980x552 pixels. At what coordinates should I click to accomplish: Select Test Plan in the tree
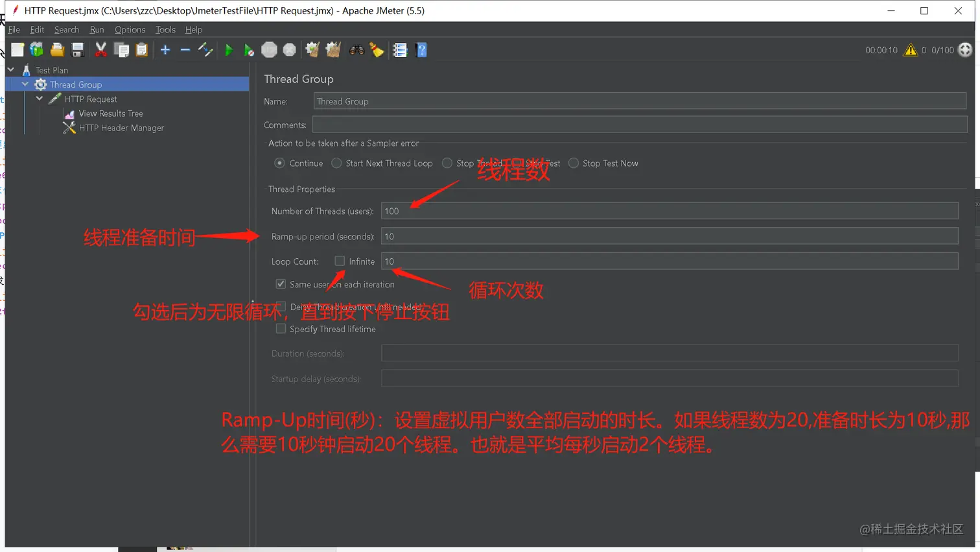52,70
